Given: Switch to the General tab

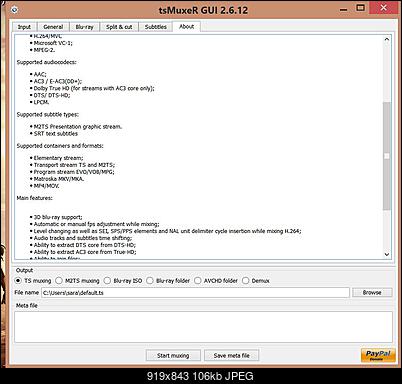Looking at the screenshot, I should click(53, 27).
